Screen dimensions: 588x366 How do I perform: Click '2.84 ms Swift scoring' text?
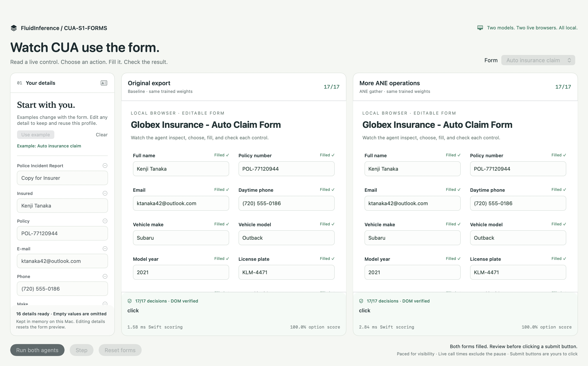point(386,327)
